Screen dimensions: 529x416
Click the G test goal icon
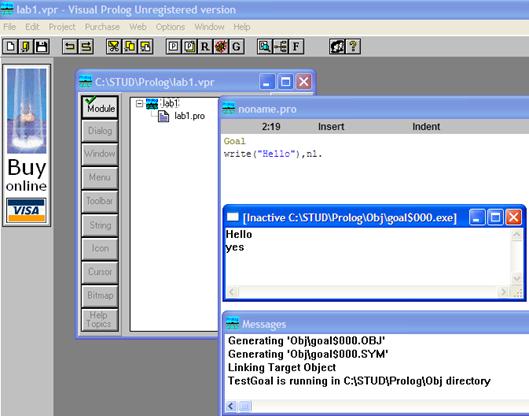coord(236,47)
